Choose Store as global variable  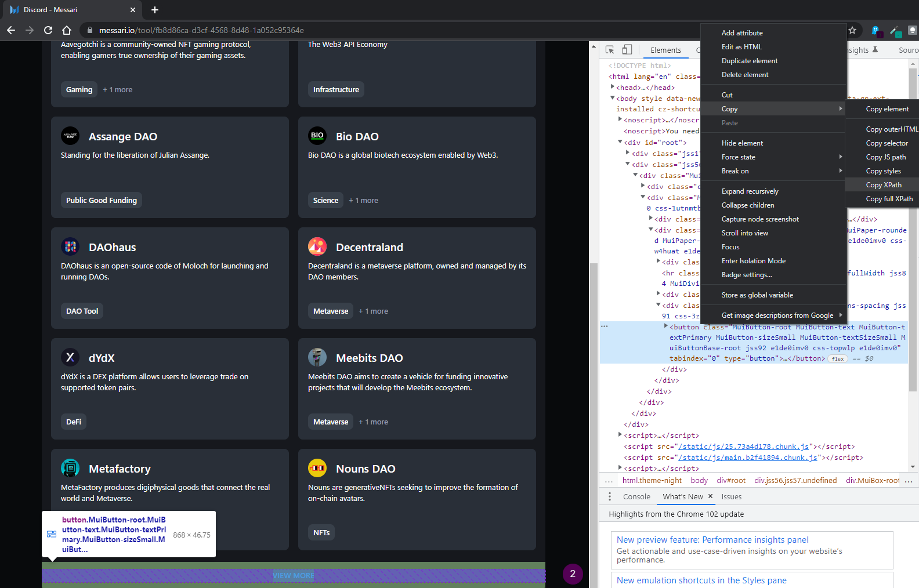[x=773, y=295]
